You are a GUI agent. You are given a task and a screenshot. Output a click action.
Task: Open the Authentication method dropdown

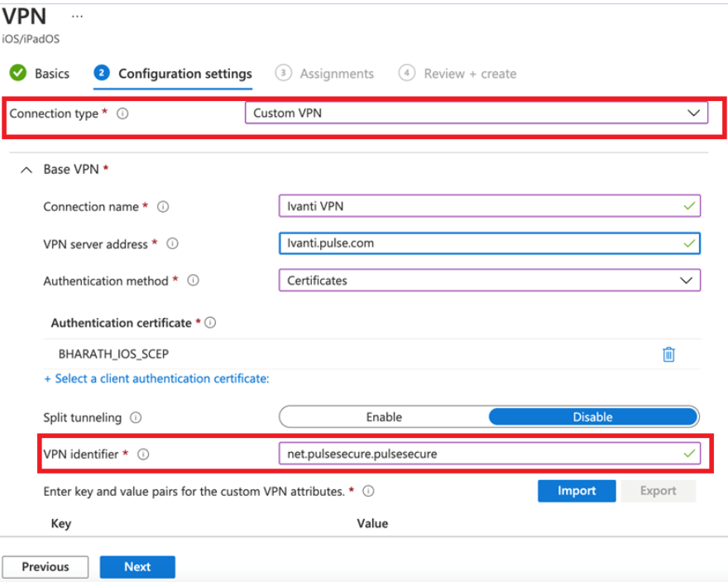pyautogui.click(x=489, y=281)
